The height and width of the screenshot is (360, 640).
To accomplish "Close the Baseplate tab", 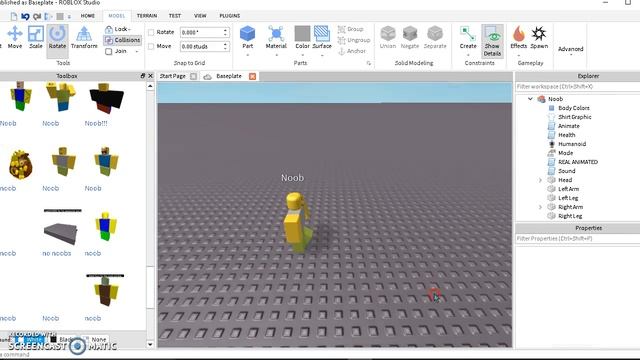I will 253,76.
